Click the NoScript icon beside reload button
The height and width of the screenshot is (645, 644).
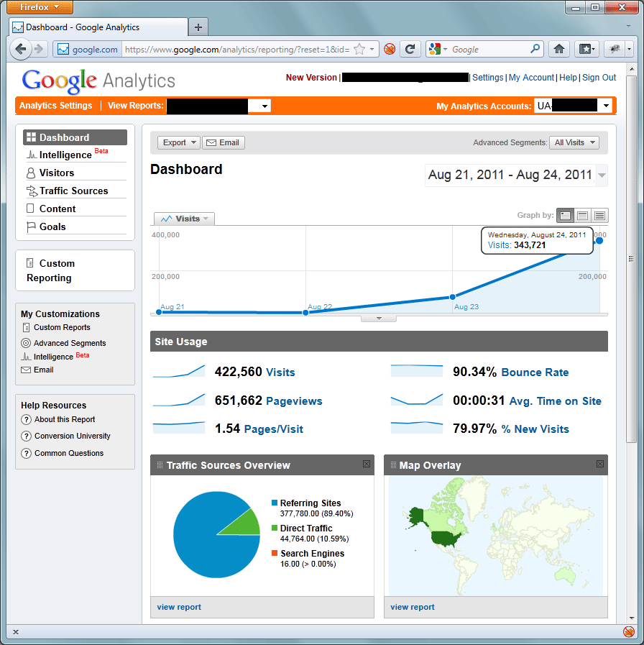(x=390, y=50)
